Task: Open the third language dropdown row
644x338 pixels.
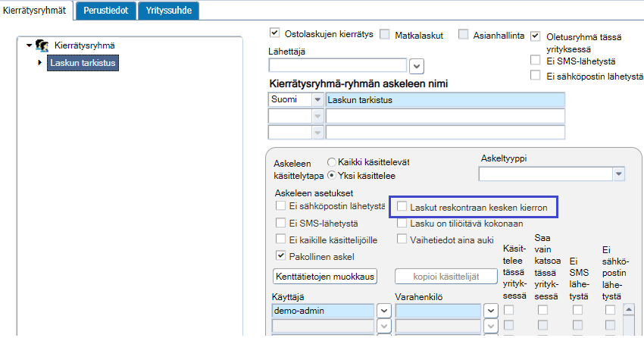Action: (x=317, y=133)
